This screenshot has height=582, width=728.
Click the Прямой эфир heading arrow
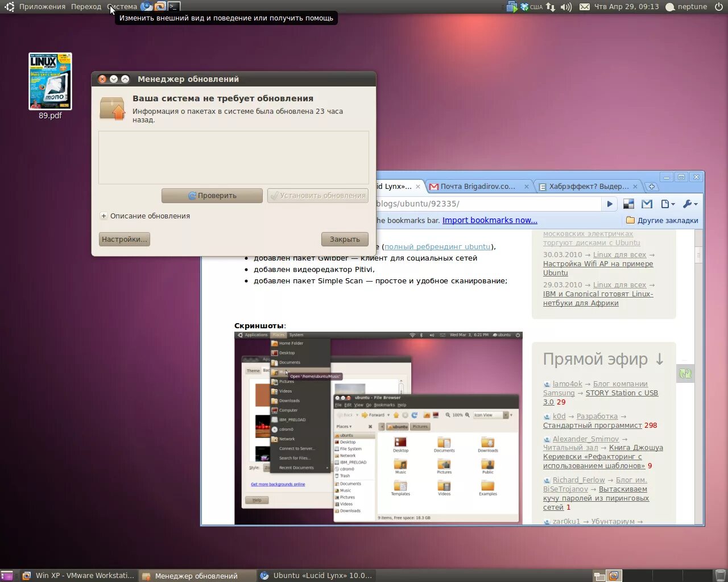(x=659, y=360)
